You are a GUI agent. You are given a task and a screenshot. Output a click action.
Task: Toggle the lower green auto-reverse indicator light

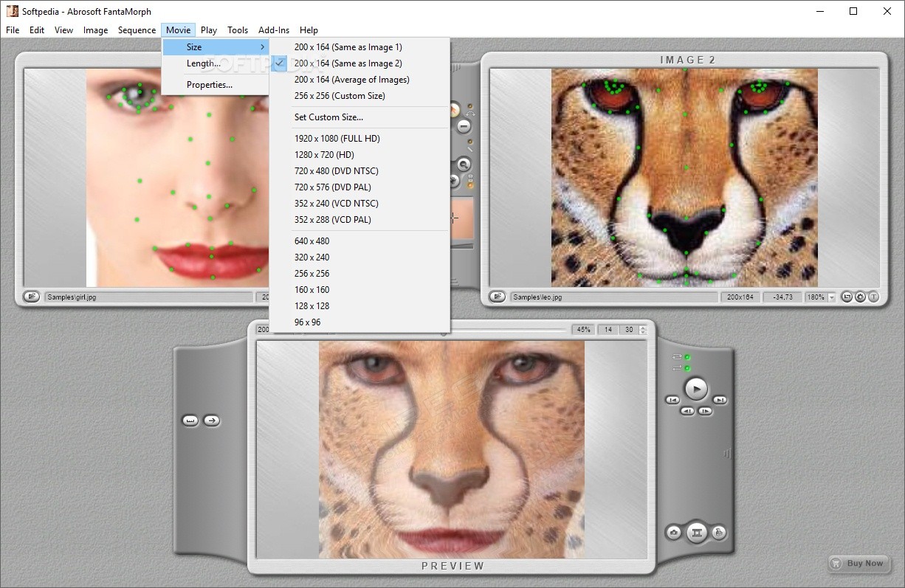(687, 367)
